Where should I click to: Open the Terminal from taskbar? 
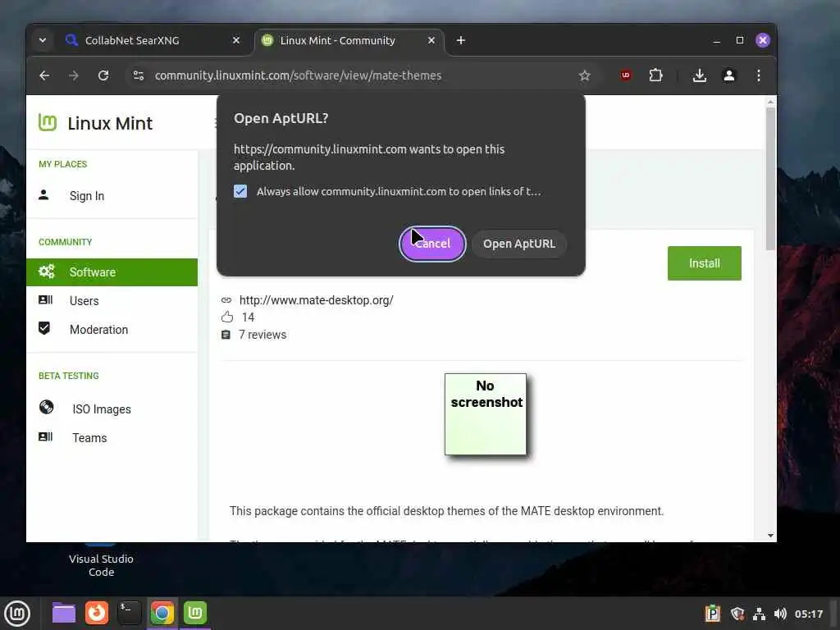tap(129, 613)
